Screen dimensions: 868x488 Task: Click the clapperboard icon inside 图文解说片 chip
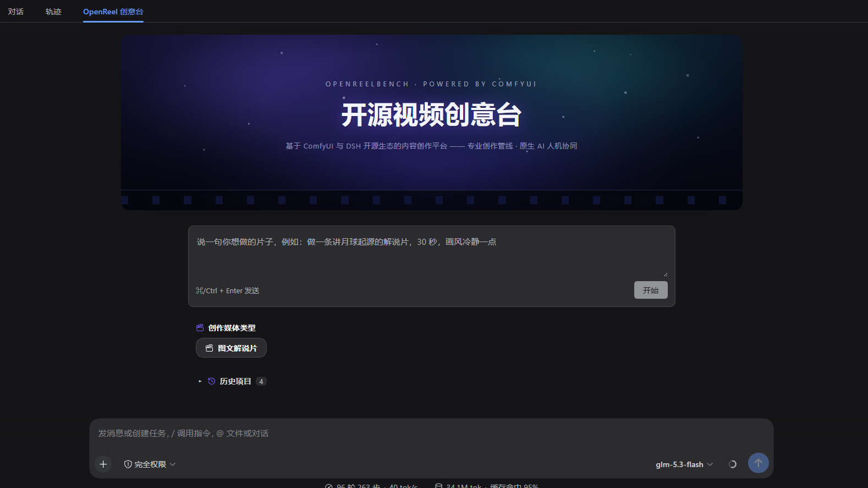tap(210, 348)
